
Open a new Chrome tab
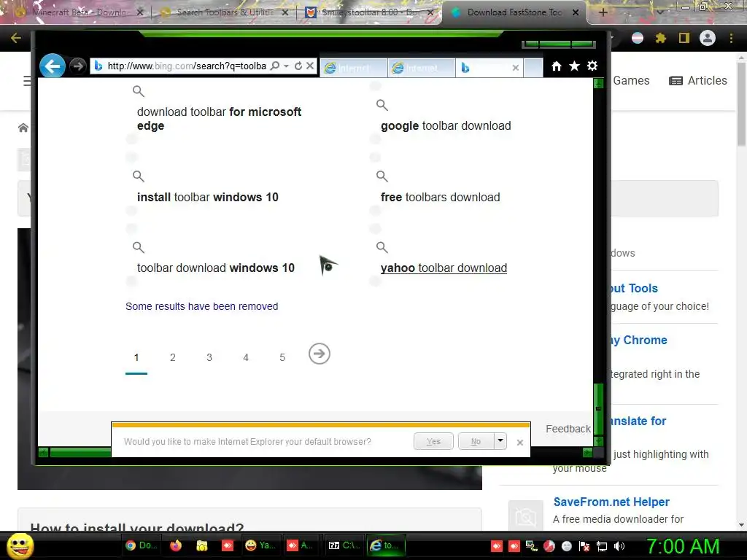(603, 12)
